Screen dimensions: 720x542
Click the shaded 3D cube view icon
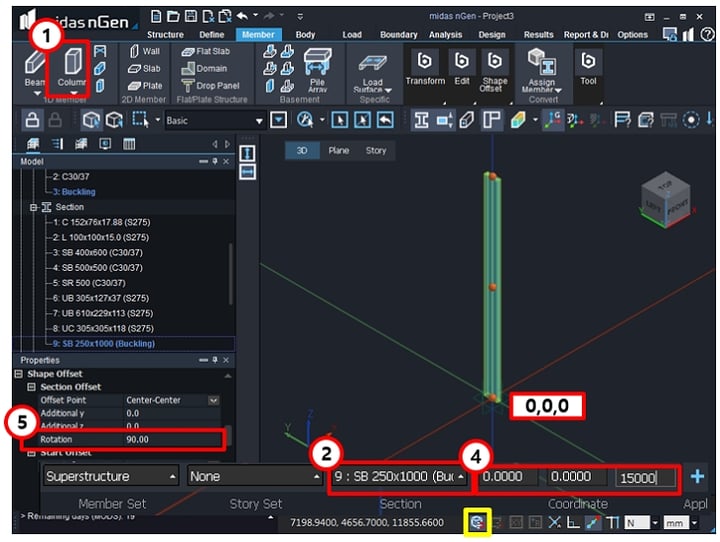(x=91, y=120)
